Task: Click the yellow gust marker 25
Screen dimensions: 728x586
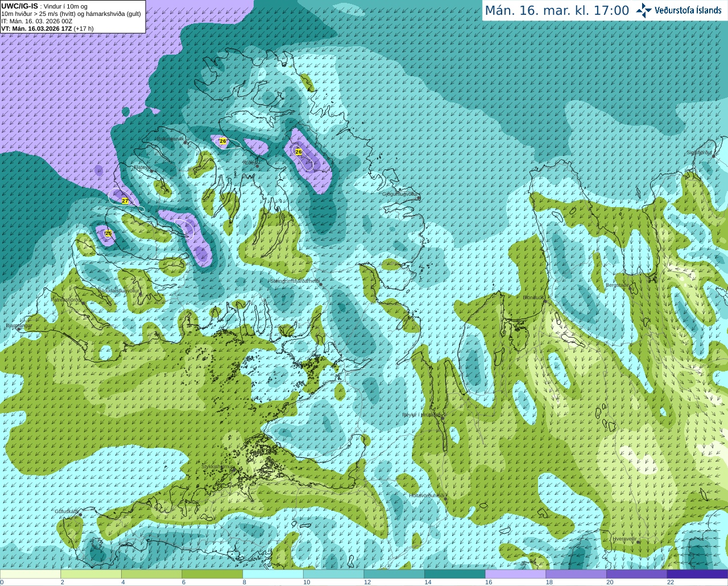Action: [x=108, y=233]
